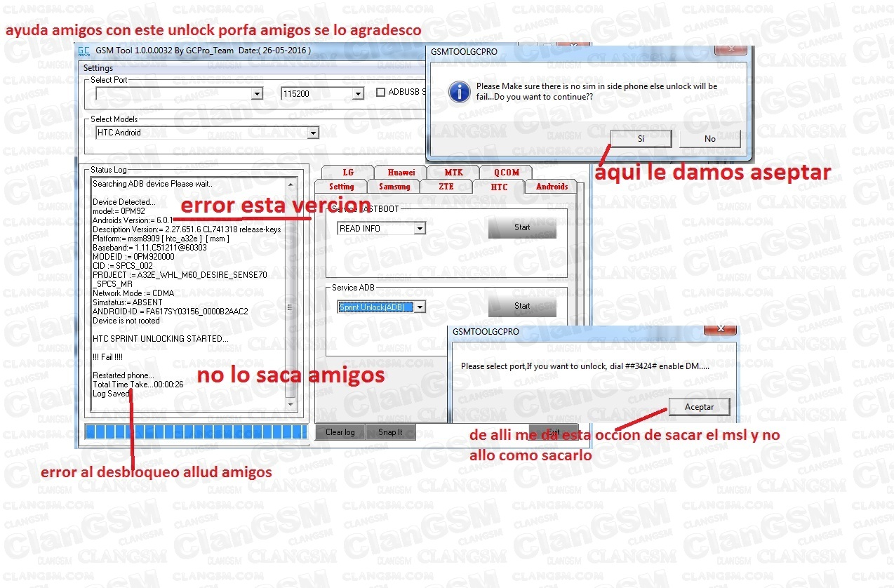Select the Samsung tab
The width and height of the screenshot is (894, 588).
point(394,187)
